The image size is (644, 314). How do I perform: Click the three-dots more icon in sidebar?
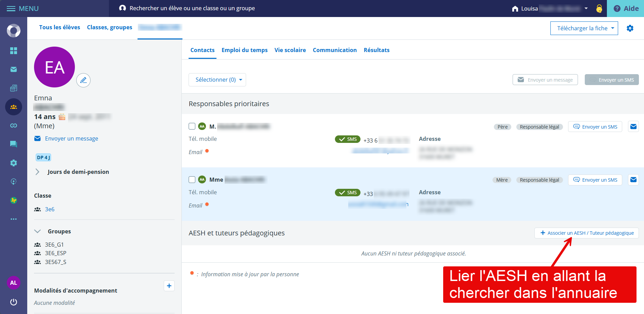click(x=14, y=219)
